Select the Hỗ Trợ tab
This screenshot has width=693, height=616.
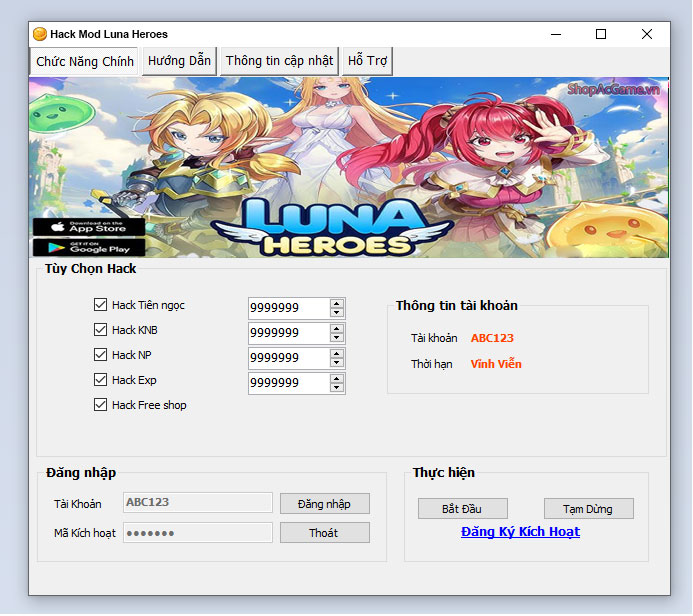click(x=367, y=61)
